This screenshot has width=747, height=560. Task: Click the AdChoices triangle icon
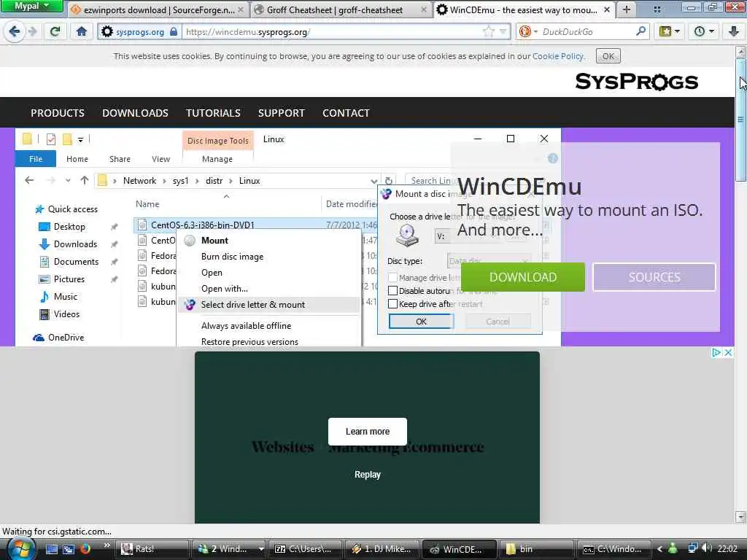pos(716,353)
